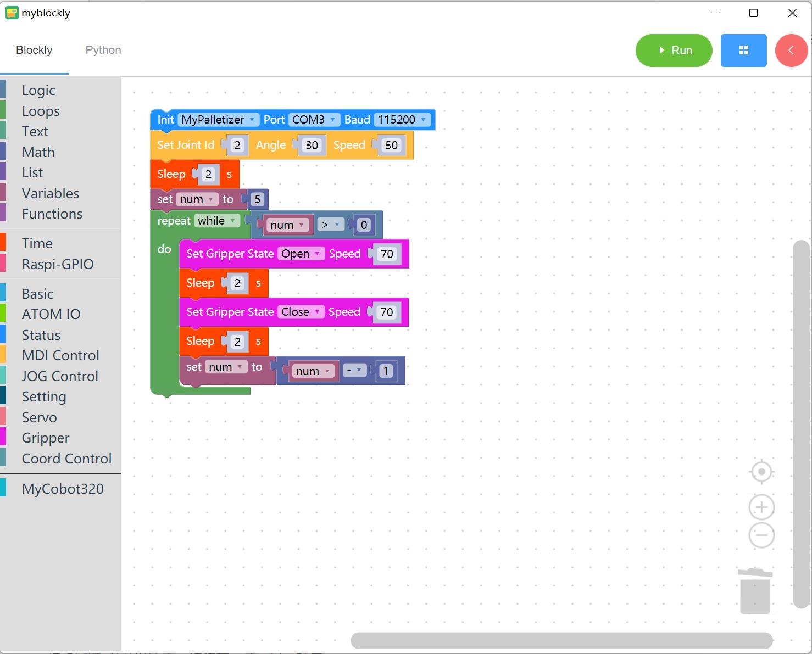Click the trash can icon
812x654 pixels.
(755, 591)
